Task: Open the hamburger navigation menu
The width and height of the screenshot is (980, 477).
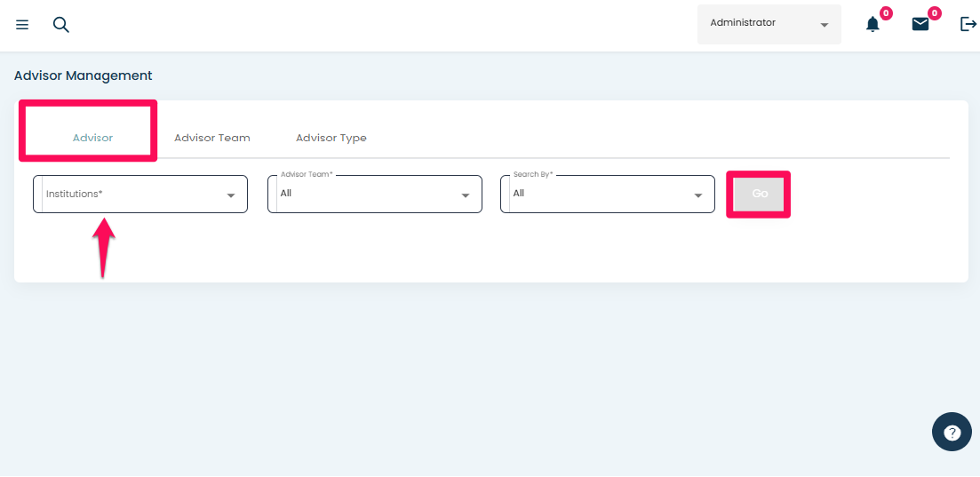Action: (22, 25)
